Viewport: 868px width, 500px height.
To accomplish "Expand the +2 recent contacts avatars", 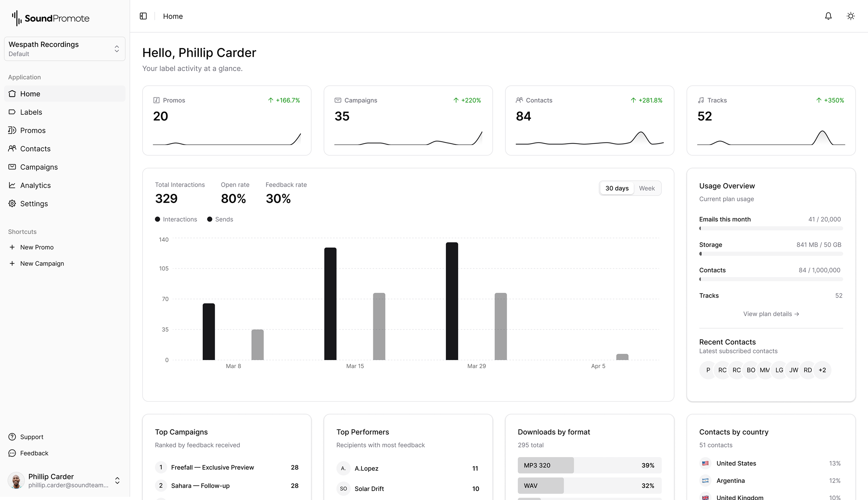I will click(x=822, y=370).
